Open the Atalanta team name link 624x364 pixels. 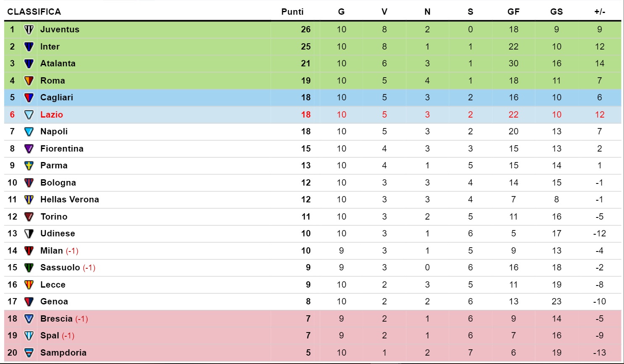58,63
